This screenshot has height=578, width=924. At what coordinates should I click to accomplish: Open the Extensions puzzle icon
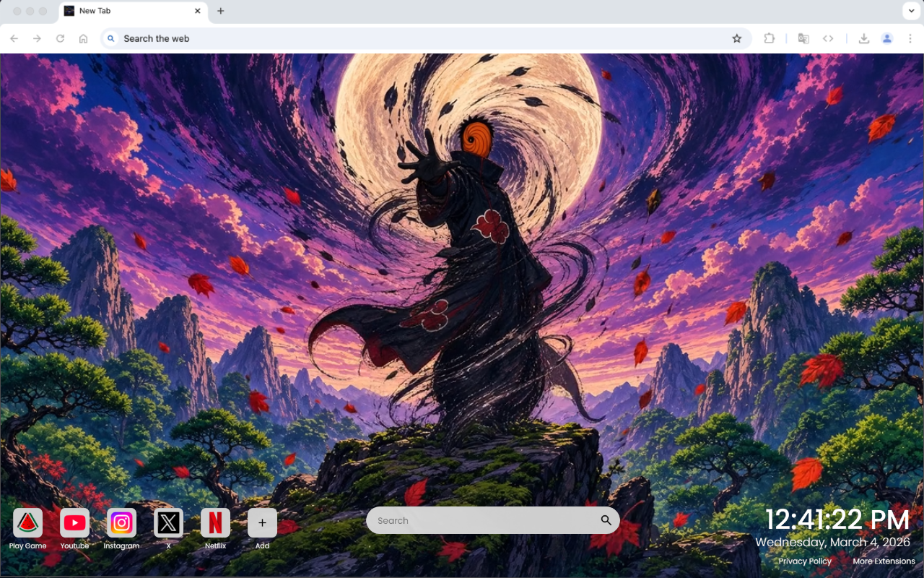coord(769,38)
